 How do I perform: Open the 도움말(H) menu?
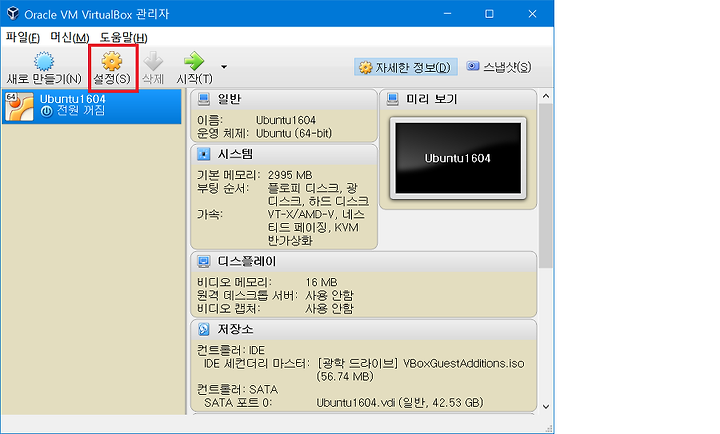coord(124,37)
